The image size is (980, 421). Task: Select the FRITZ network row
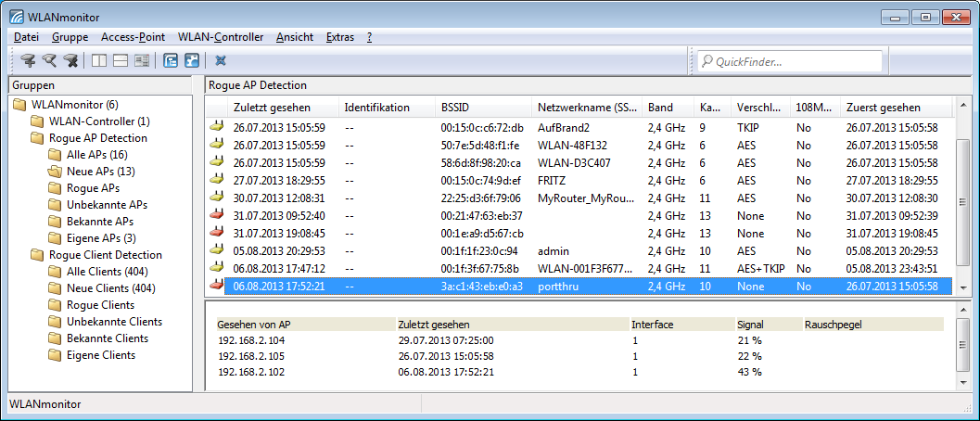pos(552,181)
